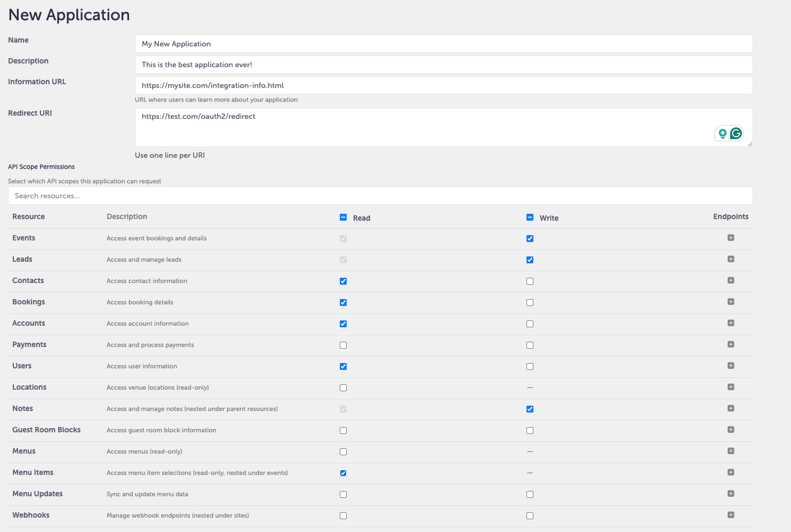
Task: Open the Payments endpoints plus icon
Action: pos(731,344)
